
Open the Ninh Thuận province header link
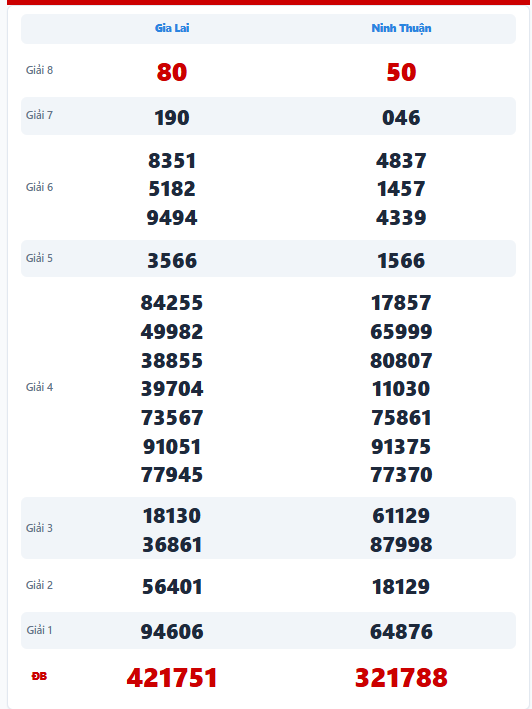(401, 28)
